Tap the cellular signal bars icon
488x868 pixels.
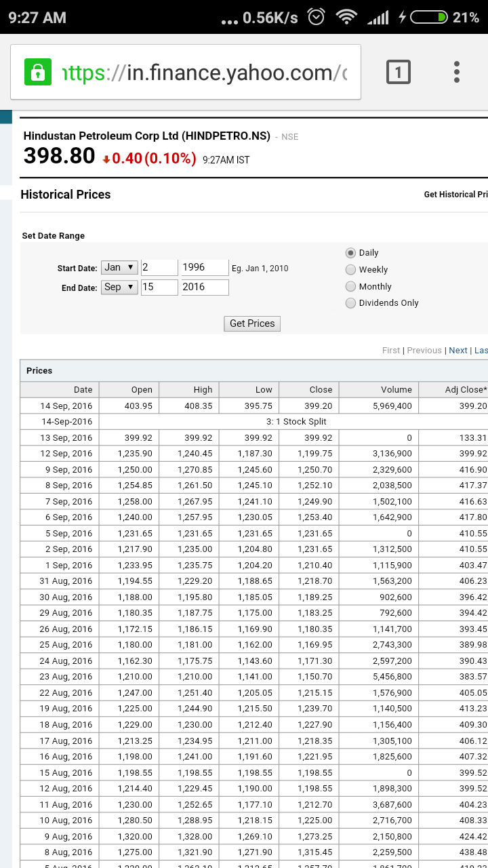(378, 18)
